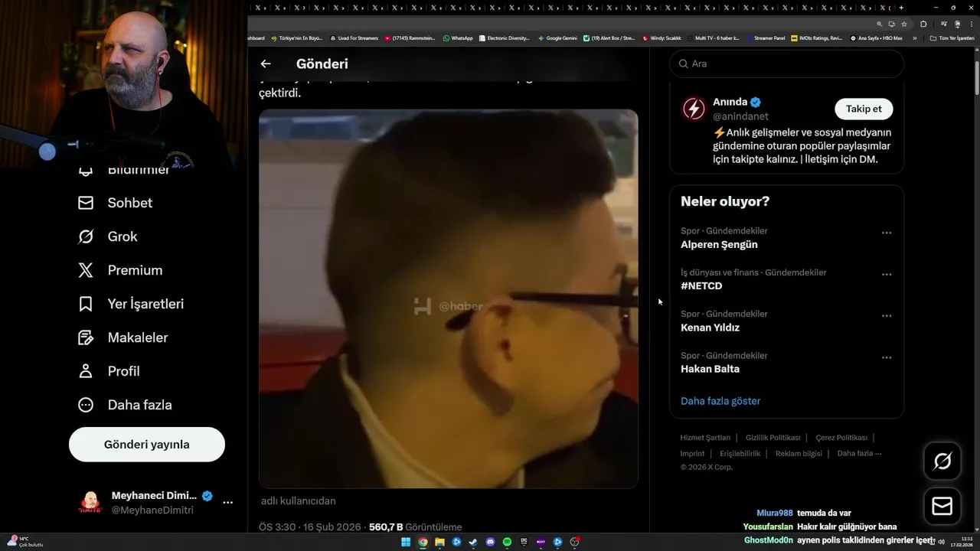Open Grok from the sidebar
Image resolution: width=980 pixels, height=551 pixels.
pyautogui.click(x=108, y=236)
